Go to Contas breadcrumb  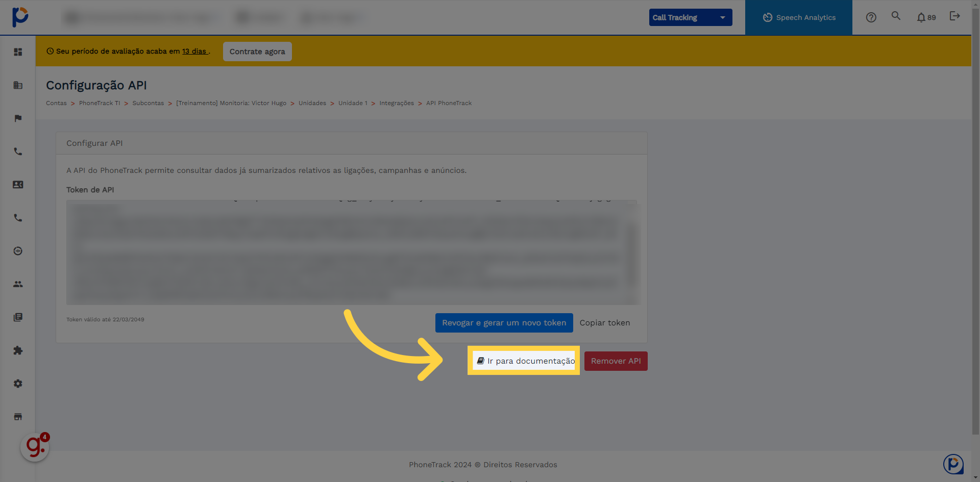tap(56, 103)
